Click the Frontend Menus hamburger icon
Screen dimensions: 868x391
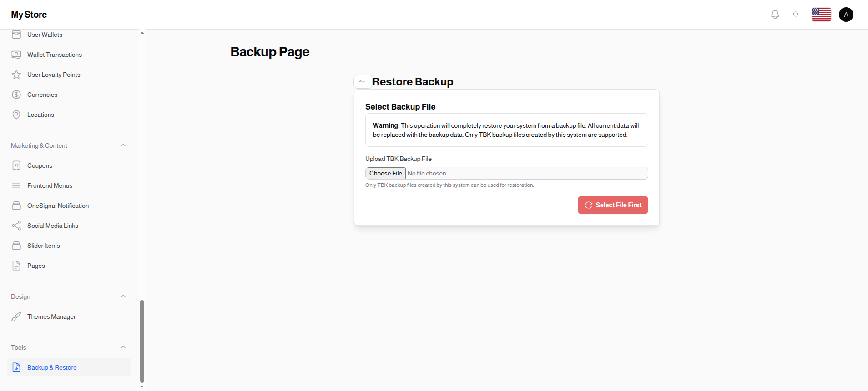coord(16,185)
